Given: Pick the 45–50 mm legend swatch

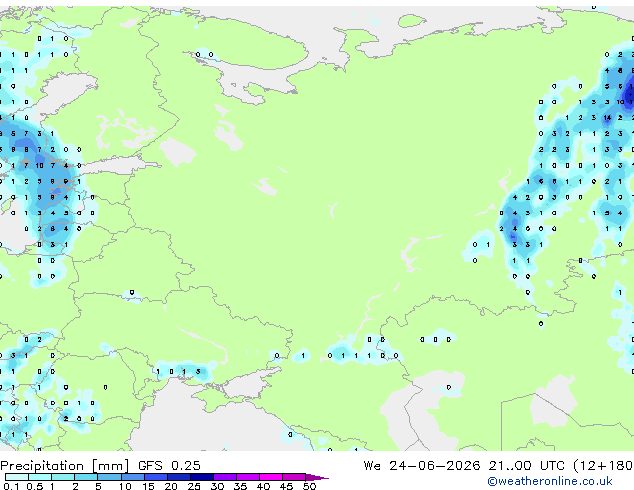Looking at the screenshot, I should pos(294,477).
